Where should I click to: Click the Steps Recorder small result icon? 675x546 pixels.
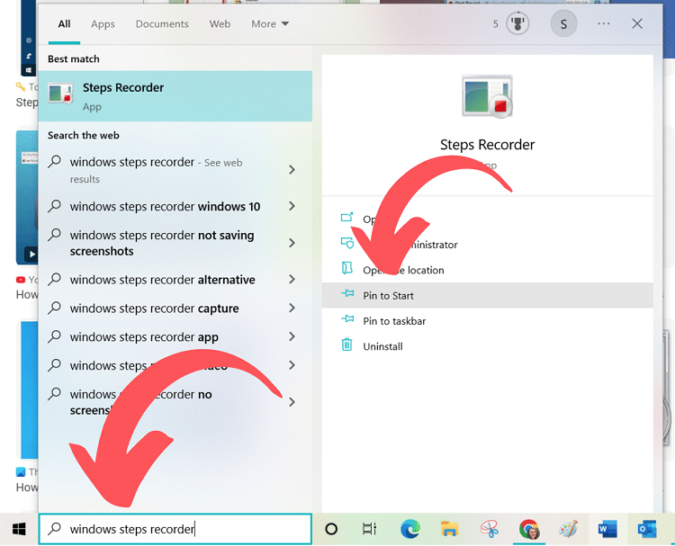tap(60, 93)
